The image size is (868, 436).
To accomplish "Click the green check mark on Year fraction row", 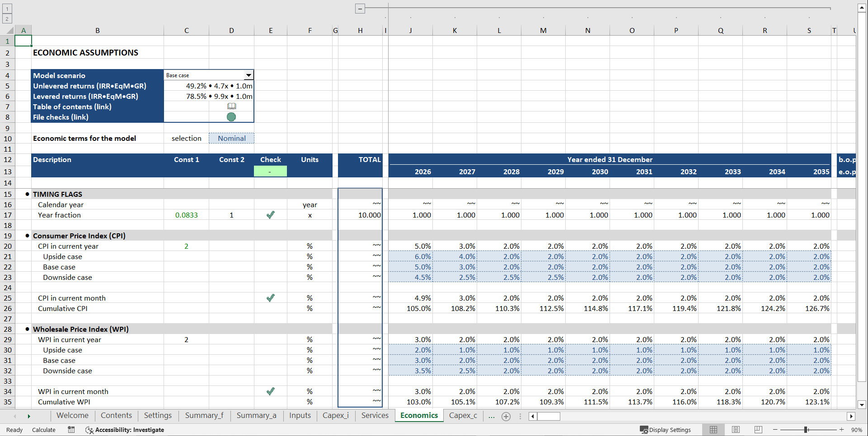I will click(270, 215).
